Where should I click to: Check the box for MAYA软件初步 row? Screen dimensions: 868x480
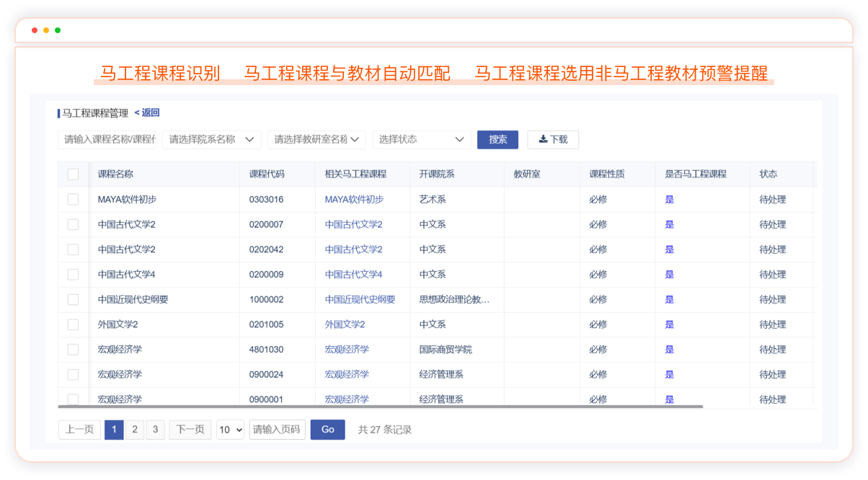(73, 200)
